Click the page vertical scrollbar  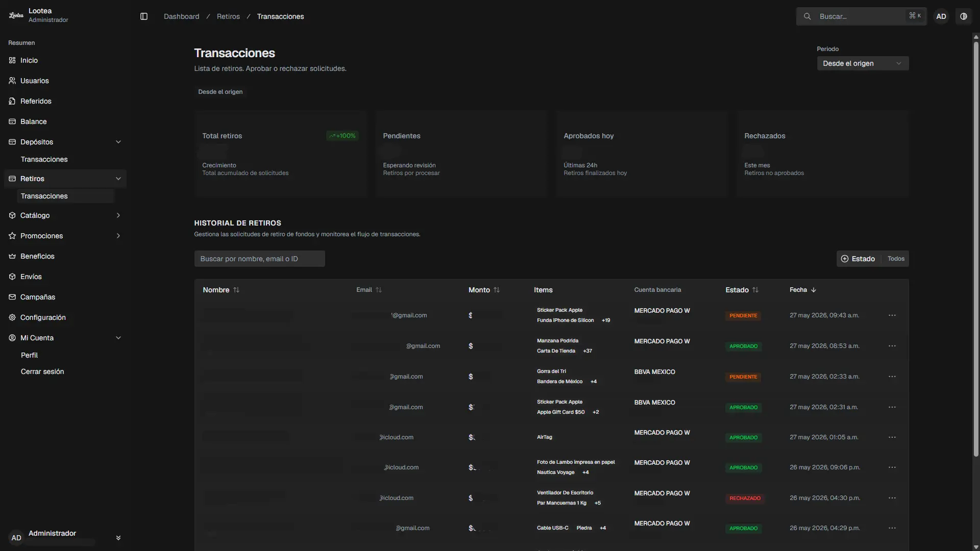coord(976,250)
